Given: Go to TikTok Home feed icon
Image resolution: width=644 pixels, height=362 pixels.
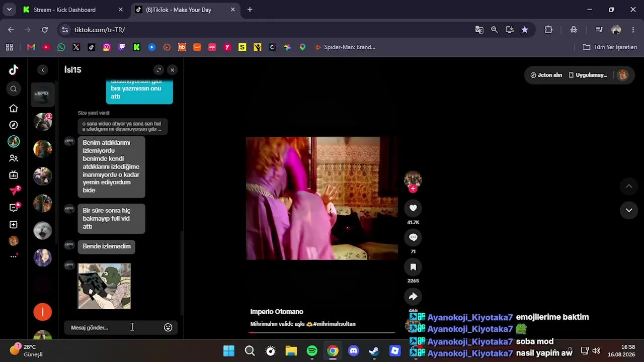Looking at the screenshot, I should [14, 109].
